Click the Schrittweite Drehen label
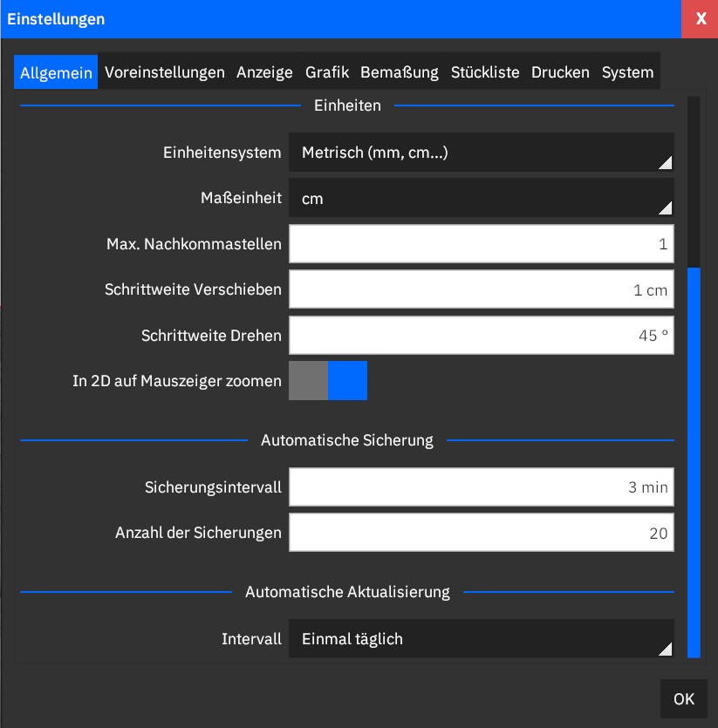Viewport: 718px width, 728px height. 211,335
